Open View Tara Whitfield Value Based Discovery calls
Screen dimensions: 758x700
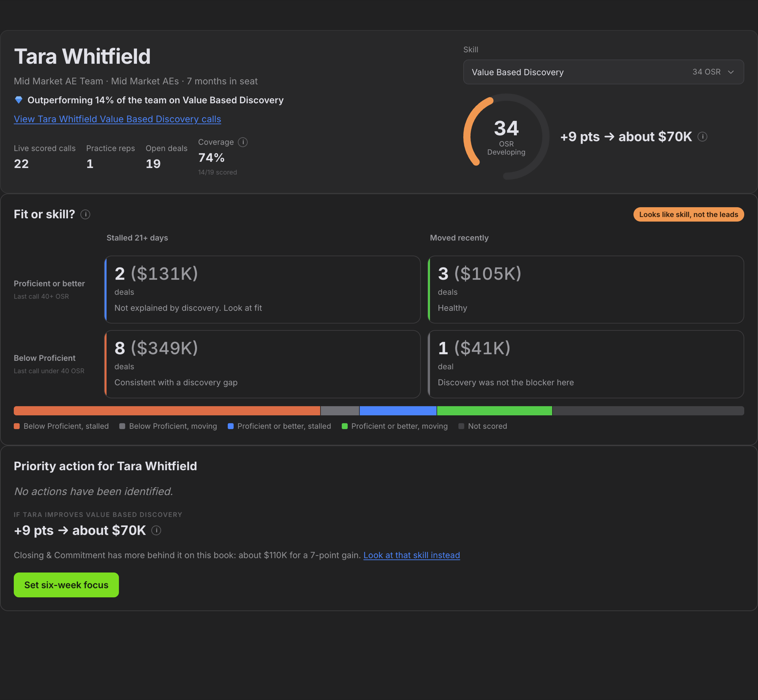(117, 119)
